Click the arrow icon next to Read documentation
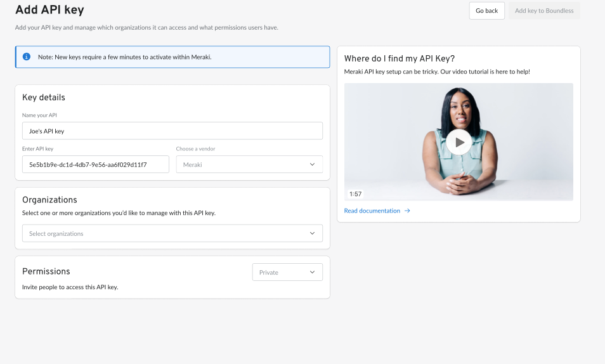This screenshot has height=364, width=605. point(407,211)
